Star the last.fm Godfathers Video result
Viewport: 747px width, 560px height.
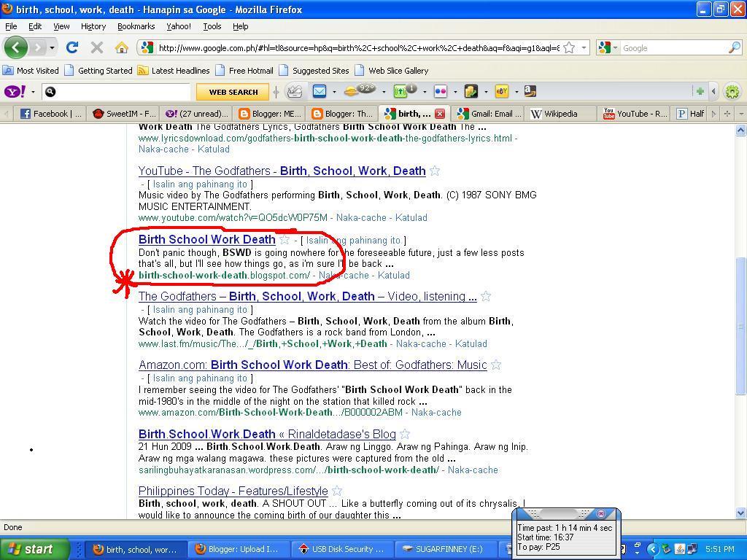coord(485,296)
